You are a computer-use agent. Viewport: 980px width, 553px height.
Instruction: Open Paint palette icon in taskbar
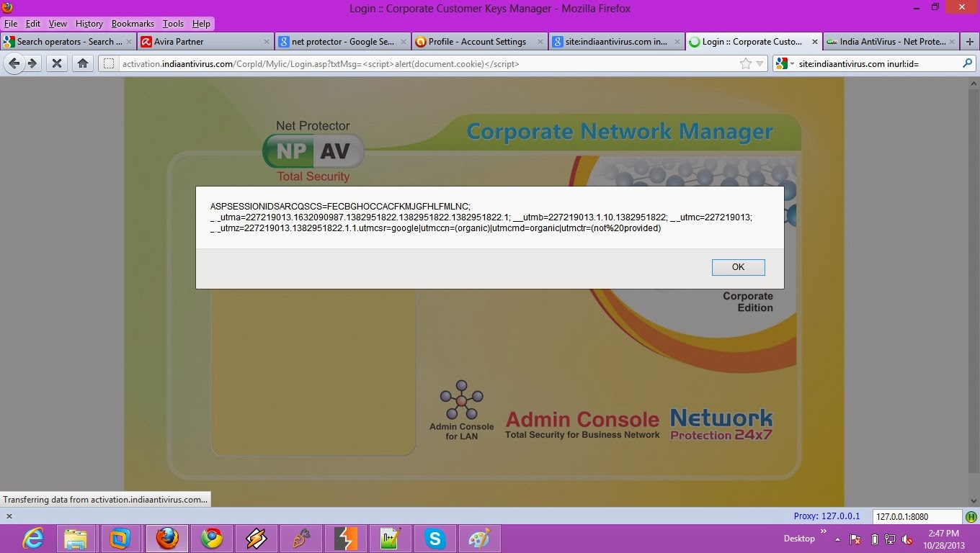479,539
